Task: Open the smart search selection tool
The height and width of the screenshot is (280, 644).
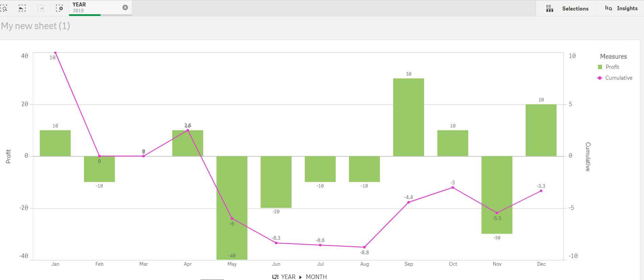Action: (x=4, y=8)
